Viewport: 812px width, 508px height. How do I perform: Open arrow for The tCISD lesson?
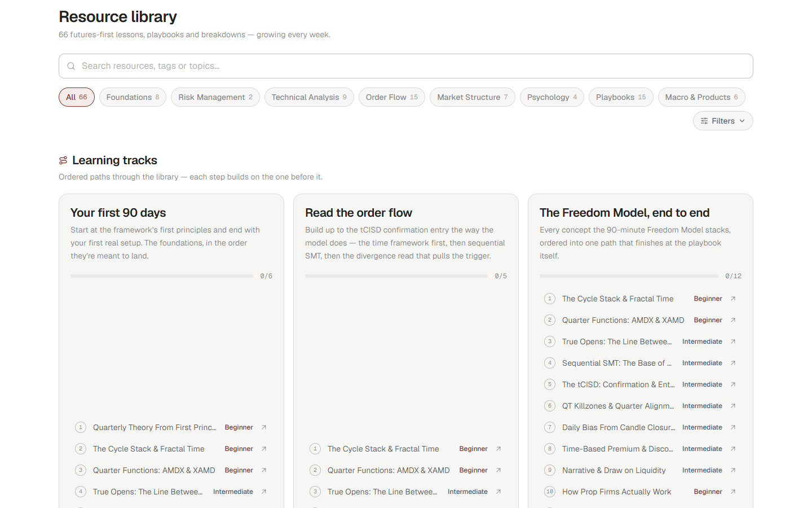tap(733, 384)
